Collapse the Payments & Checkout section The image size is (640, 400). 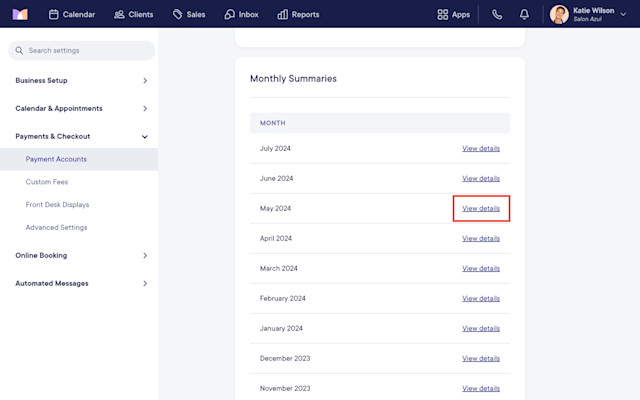[144, 137]
